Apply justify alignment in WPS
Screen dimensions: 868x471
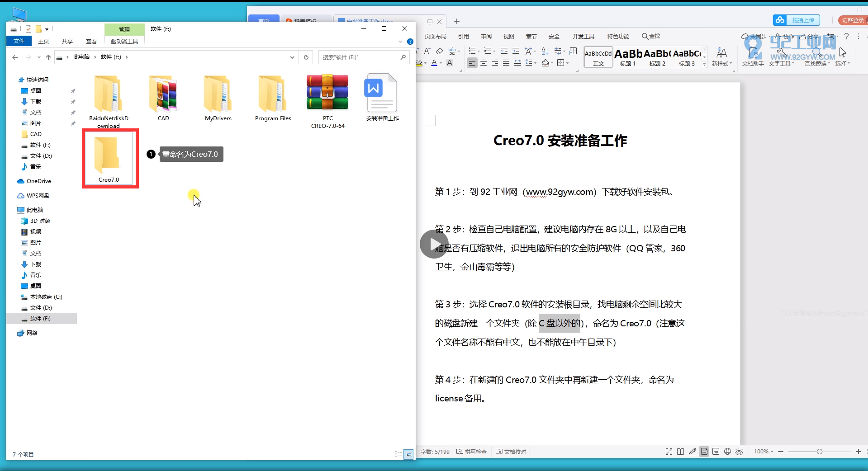(506, 63)
